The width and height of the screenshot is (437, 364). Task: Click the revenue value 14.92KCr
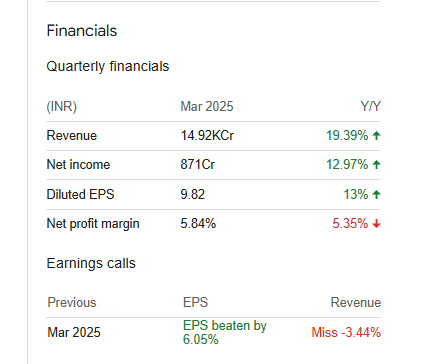[207, 136]
